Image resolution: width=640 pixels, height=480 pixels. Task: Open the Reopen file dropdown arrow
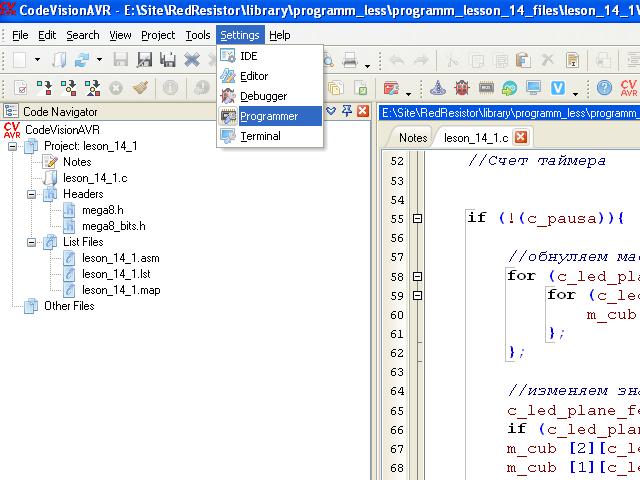click(99, 60)
